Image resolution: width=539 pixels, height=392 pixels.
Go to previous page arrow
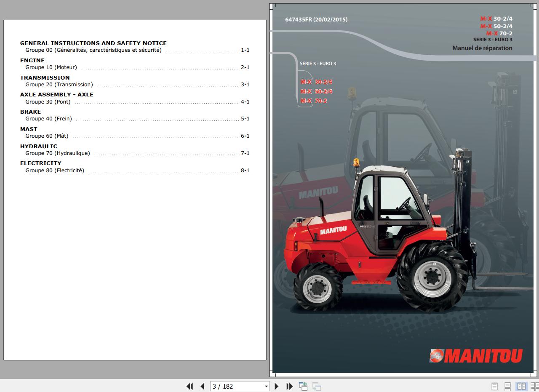point(203,386)
